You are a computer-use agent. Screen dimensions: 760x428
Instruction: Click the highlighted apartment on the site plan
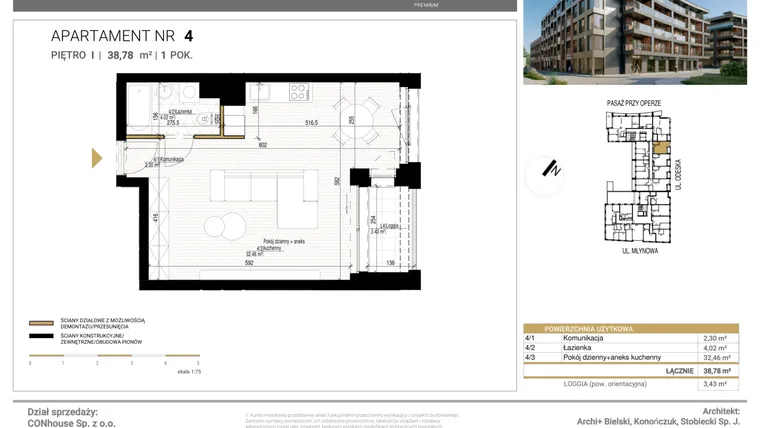(661, 148)
